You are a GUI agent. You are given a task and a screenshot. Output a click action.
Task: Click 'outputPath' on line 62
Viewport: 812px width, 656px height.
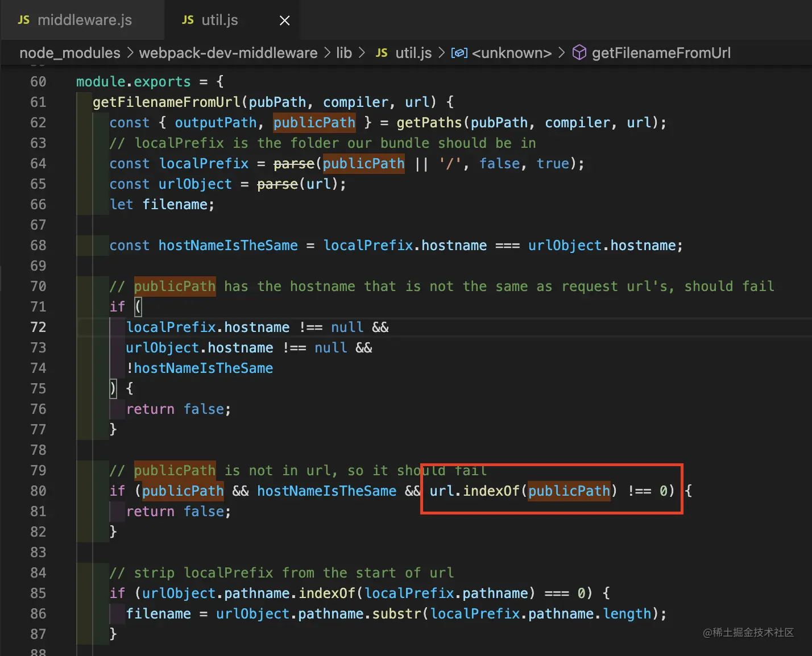click(x=216, y=123)
